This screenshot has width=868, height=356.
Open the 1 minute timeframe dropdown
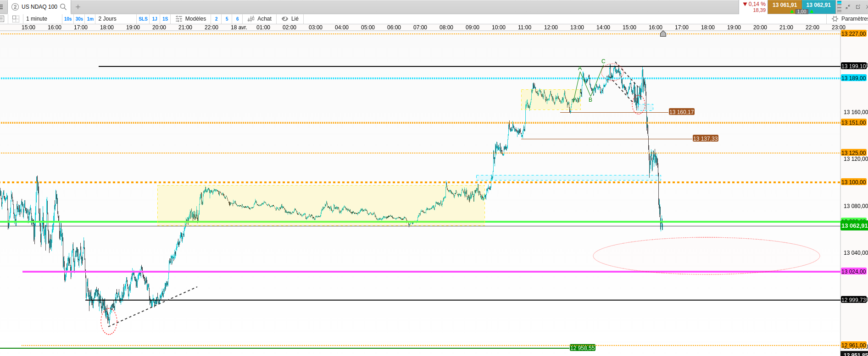(37, 19)
